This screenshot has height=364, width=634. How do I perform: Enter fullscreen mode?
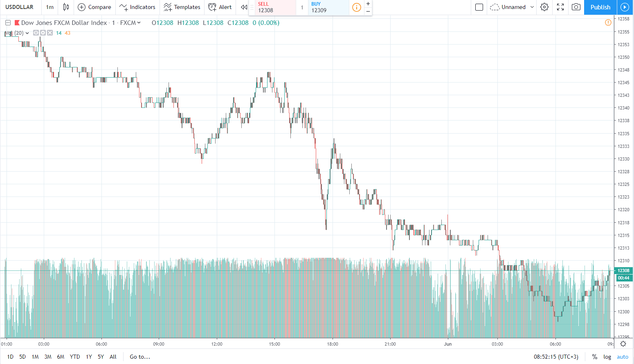[x=560, y=7]
